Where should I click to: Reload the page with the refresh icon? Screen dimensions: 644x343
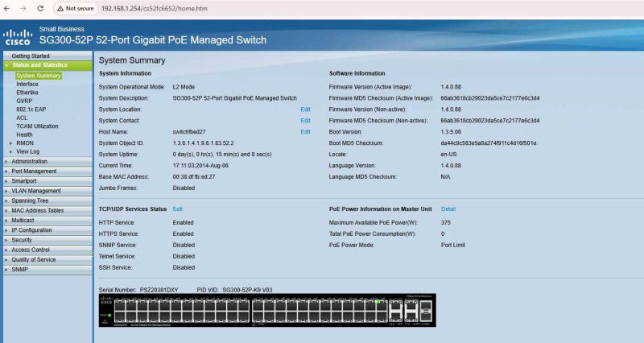coord(40,8)
